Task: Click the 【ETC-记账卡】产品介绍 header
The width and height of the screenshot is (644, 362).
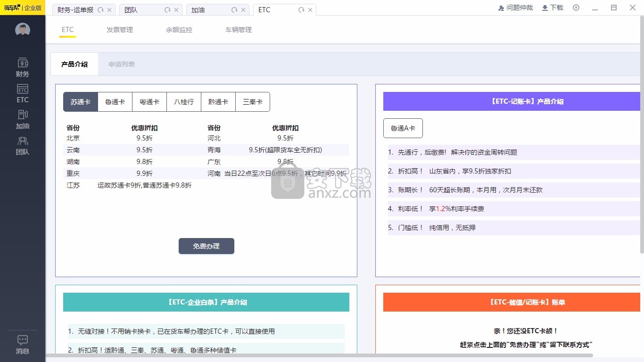Action: point(512,101)
